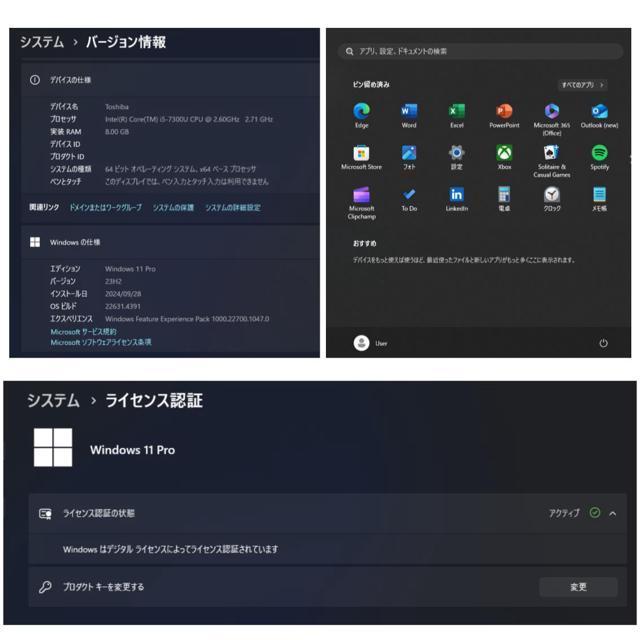Launch the Xbox app
The width and height of the screenshot is (640, 640).
[x=504, y=154]
